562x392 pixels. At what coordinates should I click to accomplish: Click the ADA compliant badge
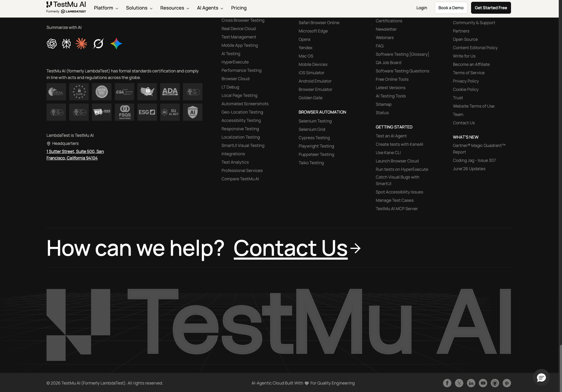pos(170,92)
